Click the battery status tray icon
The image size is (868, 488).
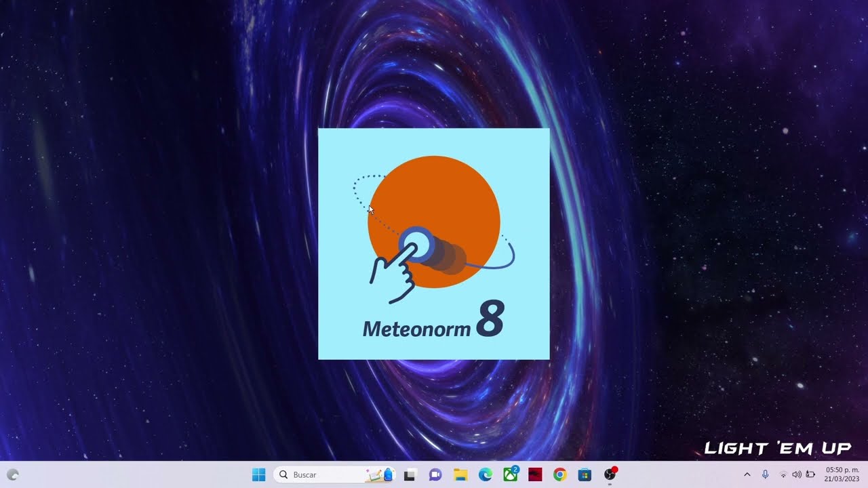pos(810,475)
